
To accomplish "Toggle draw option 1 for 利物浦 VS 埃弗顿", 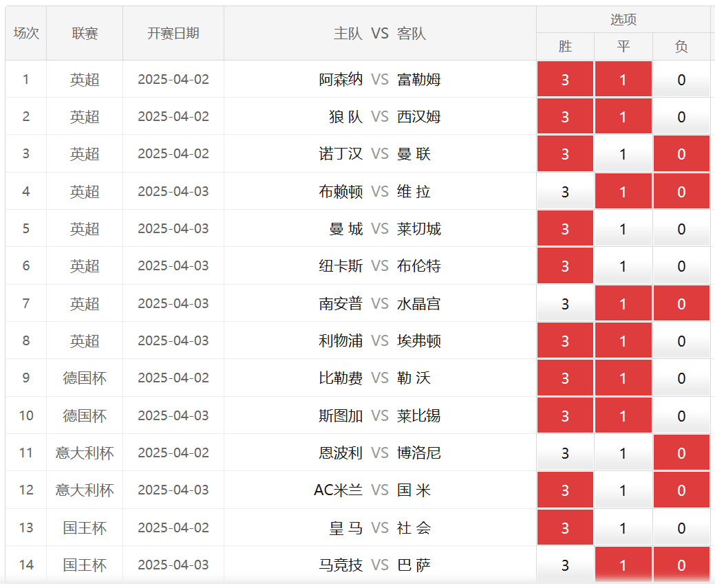I will [623, 341].
